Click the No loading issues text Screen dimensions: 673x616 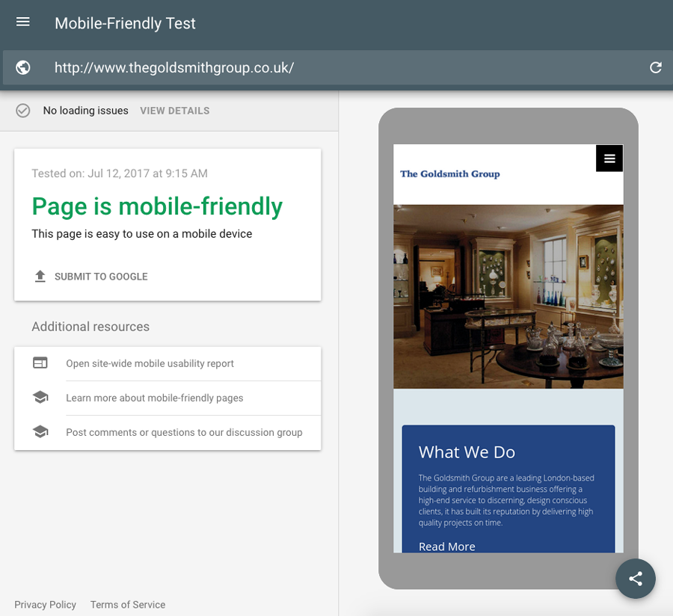coord(85,111)
